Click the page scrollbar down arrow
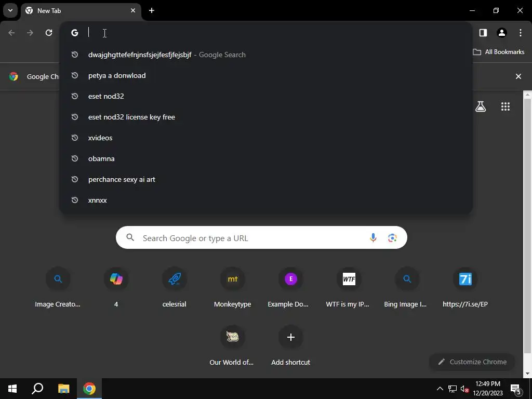 pos(527,374)
